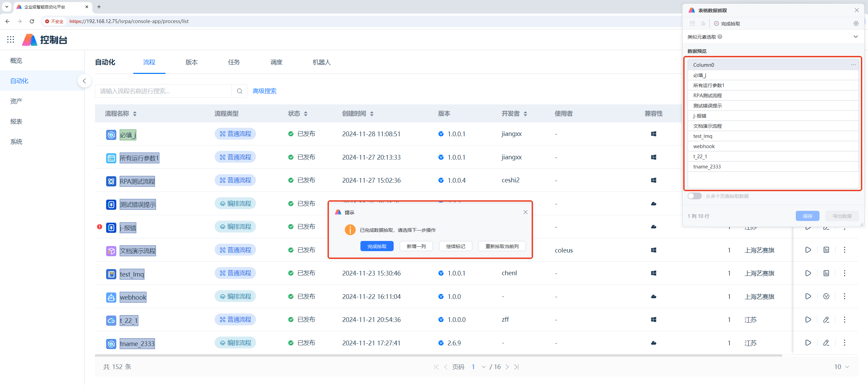Open settings gear in 表格数据抓取 panel
The image size is (868, 385).
point(856,23)
